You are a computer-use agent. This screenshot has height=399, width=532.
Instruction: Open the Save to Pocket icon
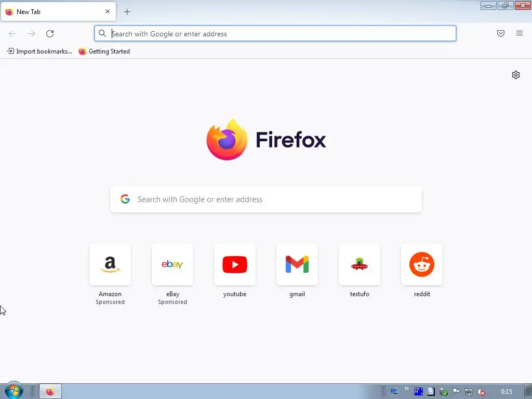coord(501,33)
